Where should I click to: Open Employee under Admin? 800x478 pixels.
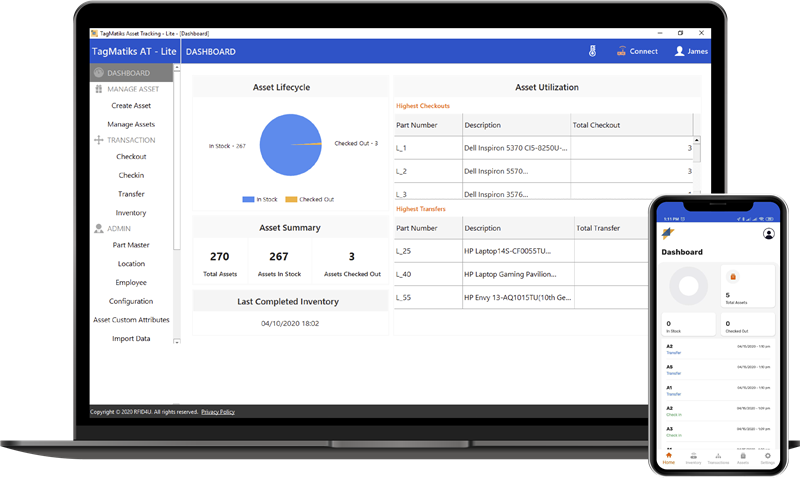pyautogui.click(x=131, y=283)
